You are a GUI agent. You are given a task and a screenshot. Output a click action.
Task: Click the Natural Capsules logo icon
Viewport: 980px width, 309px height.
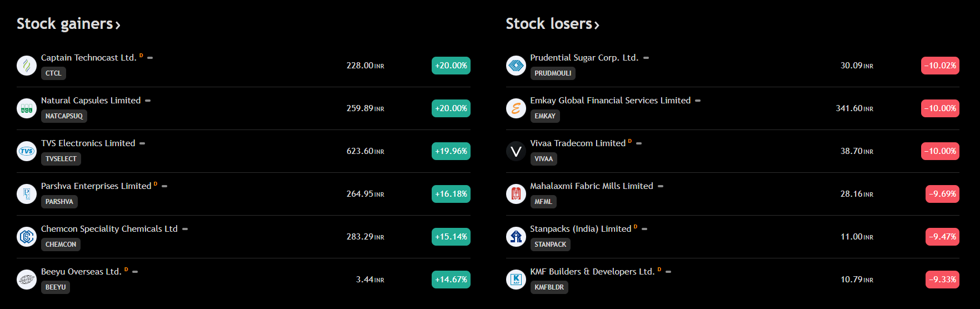pyautogui.click(x=27, y=108)
